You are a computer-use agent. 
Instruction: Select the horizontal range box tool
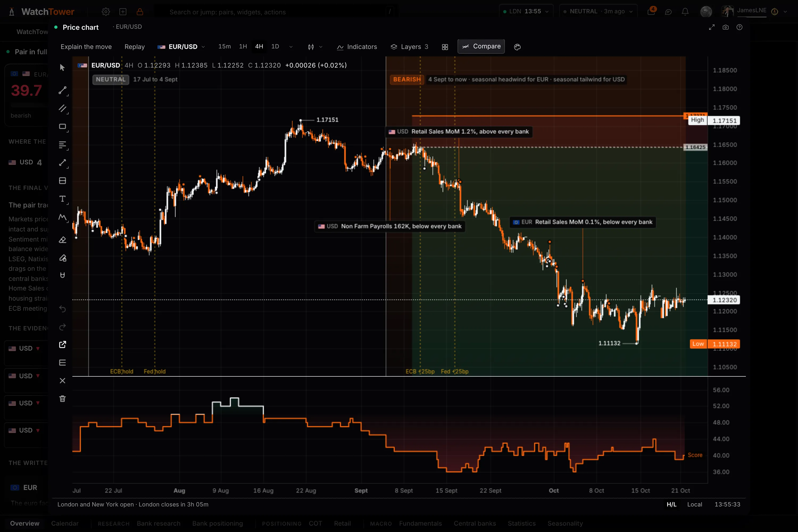63,181
